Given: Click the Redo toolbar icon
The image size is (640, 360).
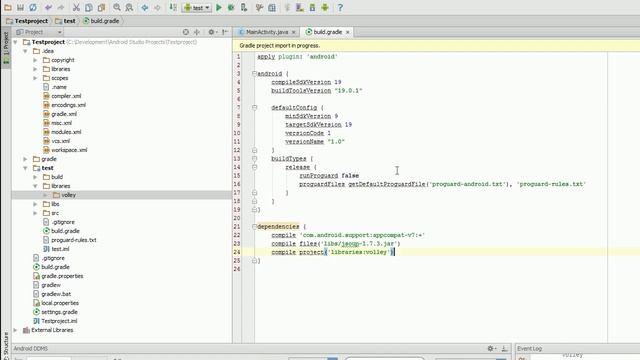Looking at the screenshot, I should coord(61,7).
